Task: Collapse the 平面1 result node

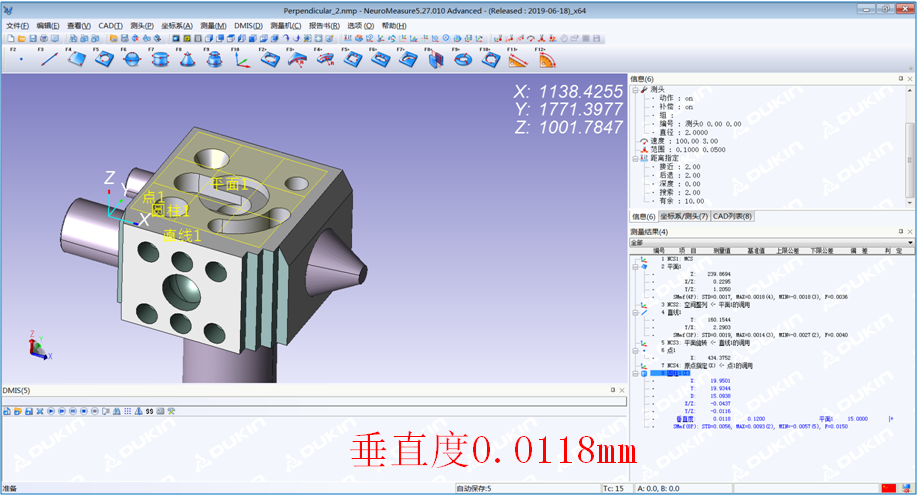Action: pos(634,266)
